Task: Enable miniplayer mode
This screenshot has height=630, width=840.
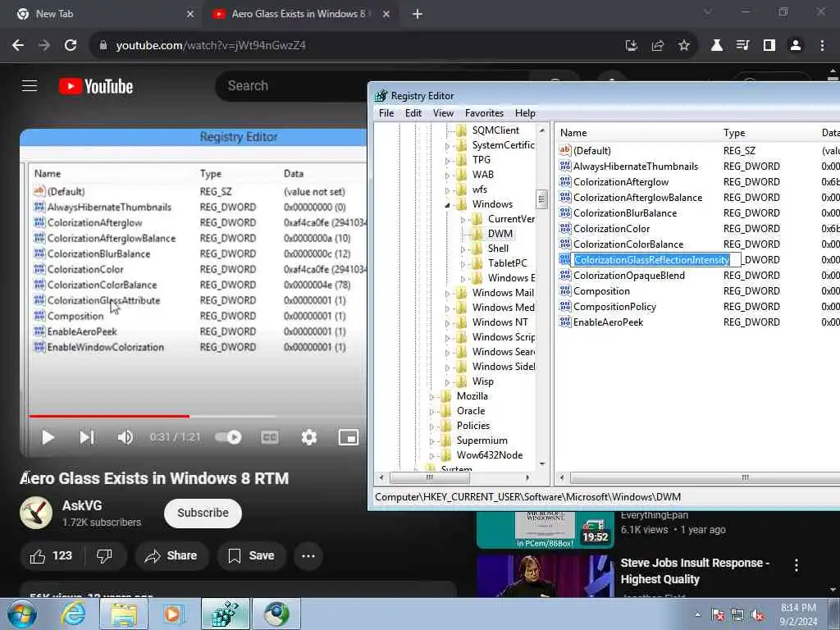Action: coord(348,438)
